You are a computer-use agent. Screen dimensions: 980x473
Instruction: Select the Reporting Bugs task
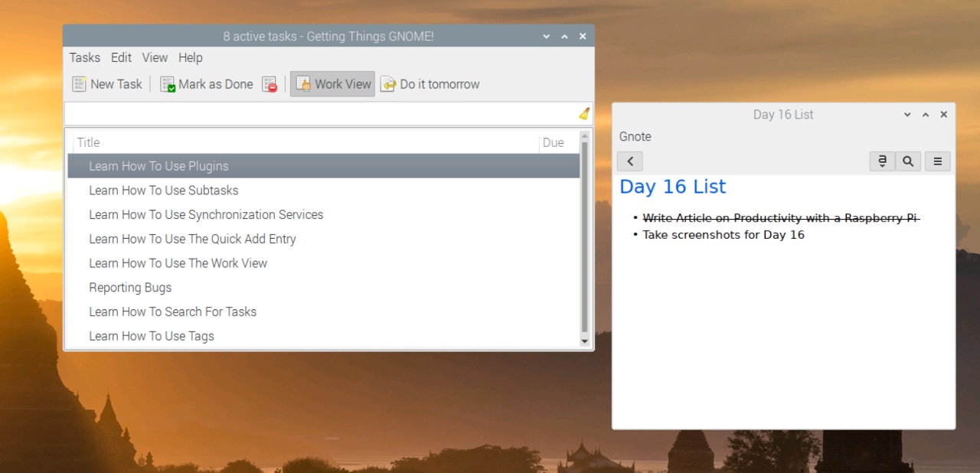[130, 288]
